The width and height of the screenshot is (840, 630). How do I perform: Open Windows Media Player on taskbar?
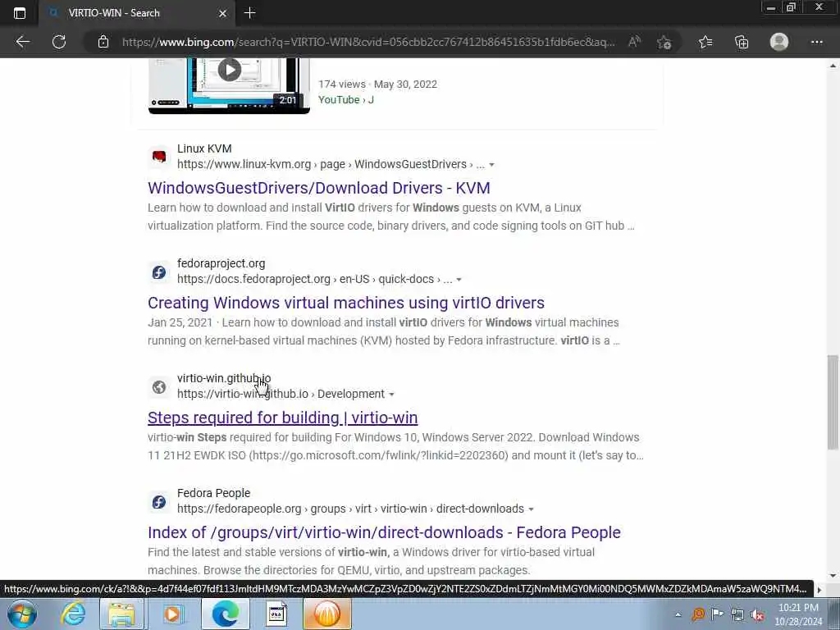(173, 614)
